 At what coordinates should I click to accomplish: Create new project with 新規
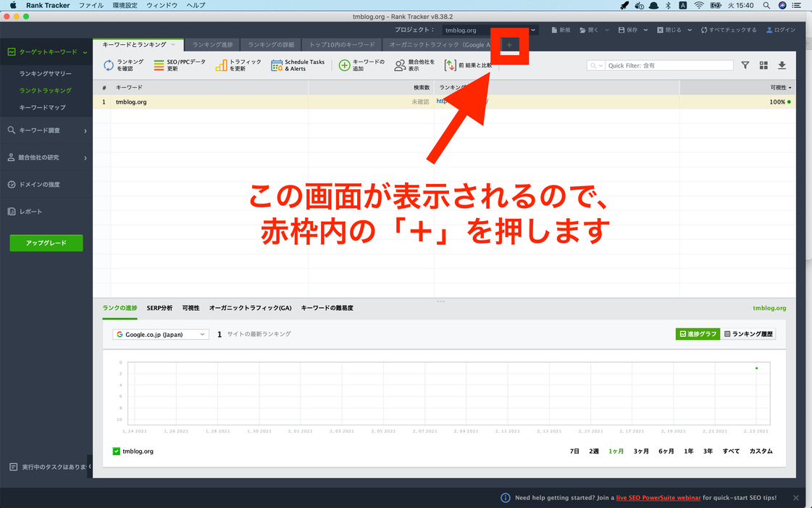(561, 30)
